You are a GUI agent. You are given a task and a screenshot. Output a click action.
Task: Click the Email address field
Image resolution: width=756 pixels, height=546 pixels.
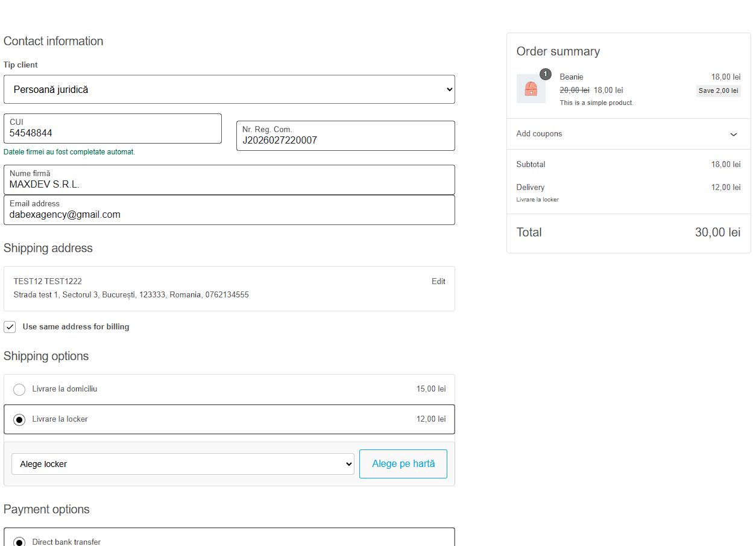[x=229, y=210]
